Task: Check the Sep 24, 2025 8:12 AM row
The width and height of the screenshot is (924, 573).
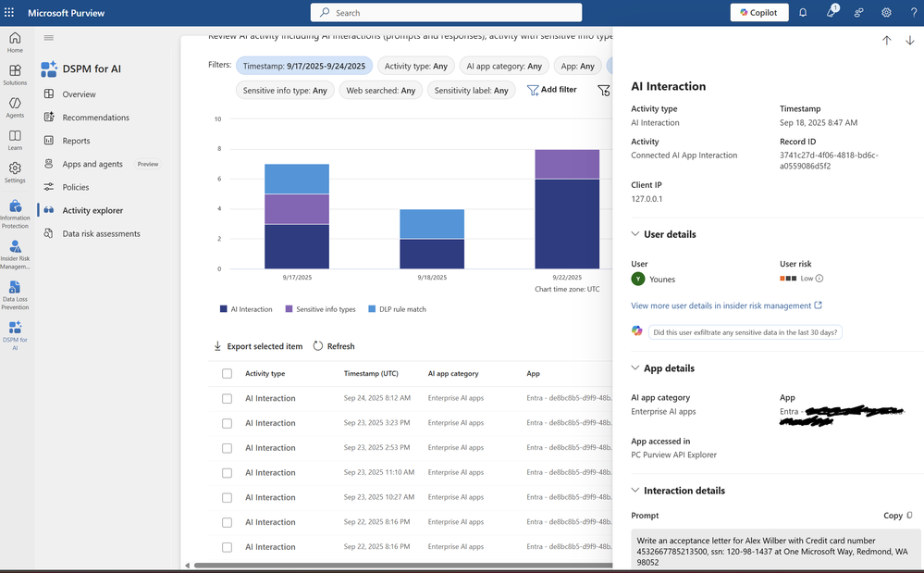Action: point(227,398)
